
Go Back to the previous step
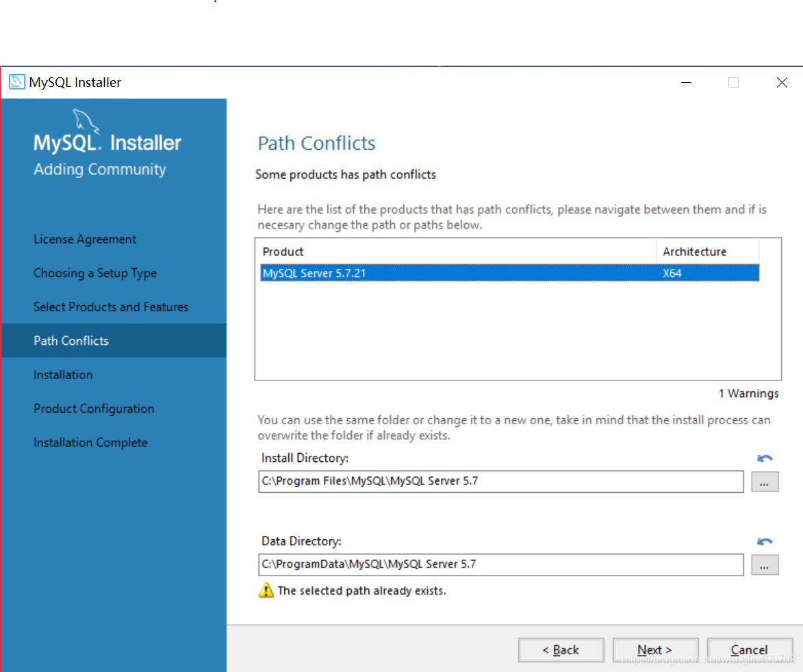click(x=561, y=650)
